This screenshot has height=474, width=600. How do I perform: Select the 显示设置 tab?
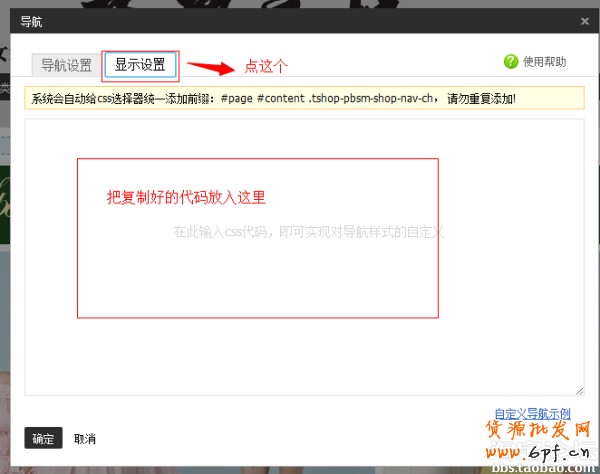pos(140,65)
